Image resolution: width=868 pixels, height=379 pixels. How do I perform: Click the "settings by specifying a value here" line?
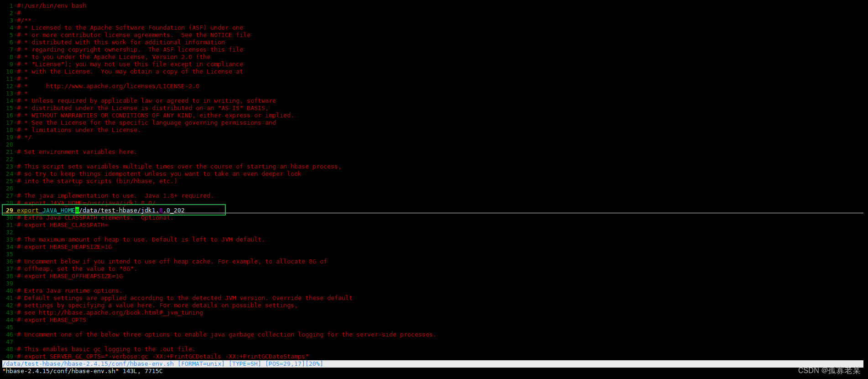coord(157,305)
